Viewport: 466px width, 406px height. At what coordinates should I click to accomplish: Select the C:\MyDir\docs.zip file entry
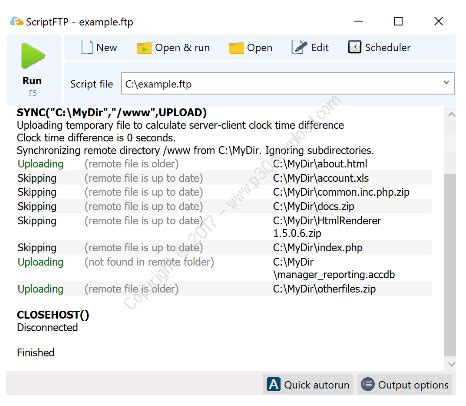pyautogui.click(x=314, y=206)
